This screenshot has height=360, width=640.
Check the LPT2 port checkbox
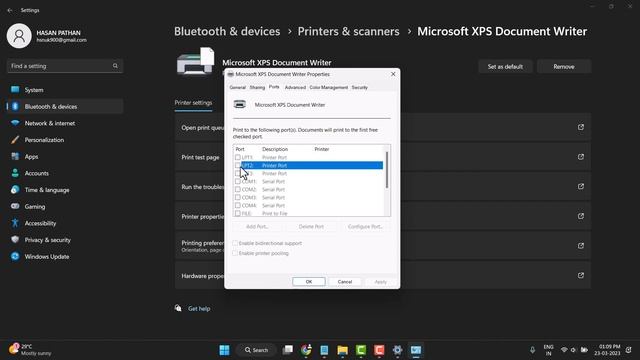(238, 165)
